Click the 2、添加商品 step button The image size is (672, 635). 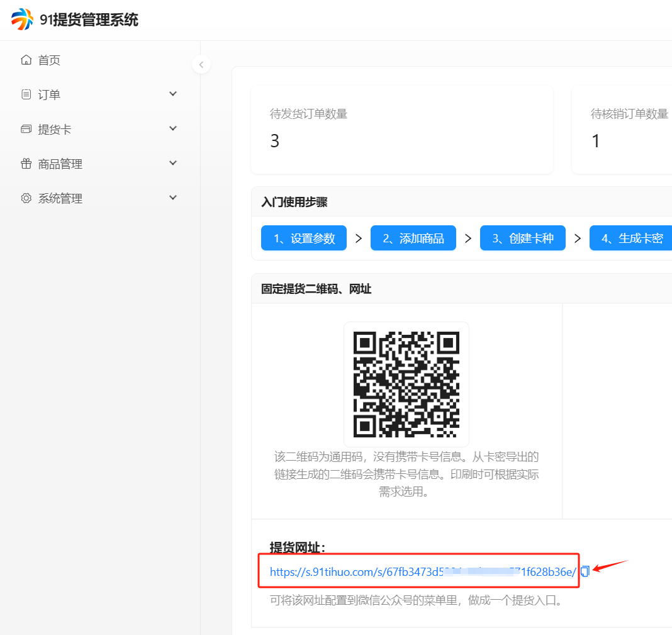(413, 238)
